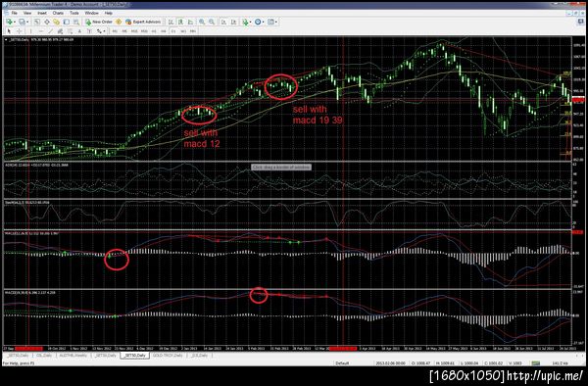Set timeframe to H1
The width and height of the screenshot is (588, 386).
tap(154, 31)
